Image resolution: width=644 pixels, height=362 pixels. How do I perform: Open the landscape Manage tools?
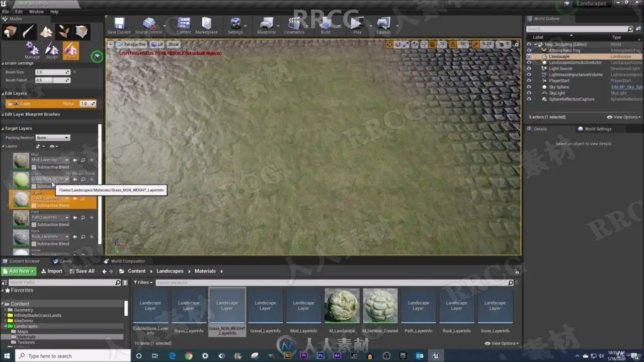[32, 51]
